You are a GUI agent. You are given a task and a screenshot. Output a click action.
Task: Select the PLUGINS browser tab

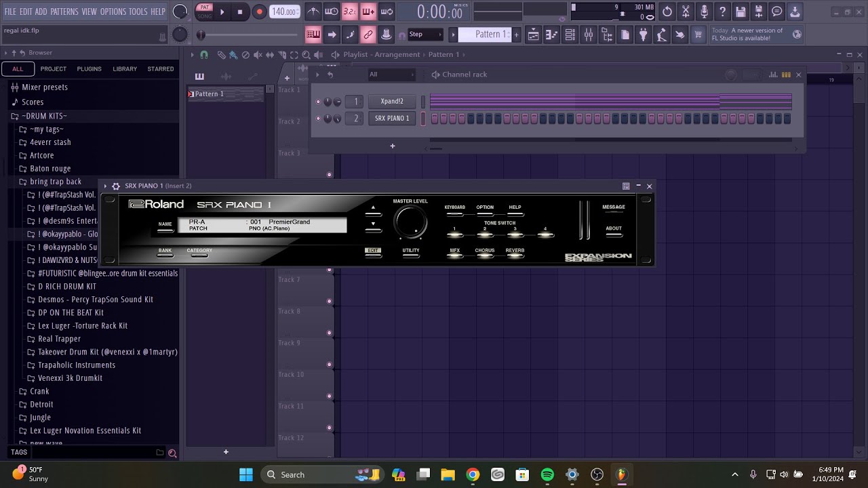[x=89, y=68]
